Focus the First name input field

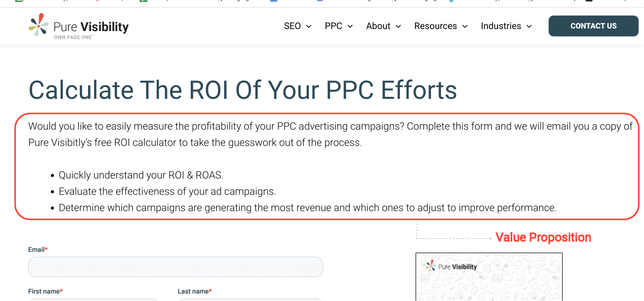pos(94,300)
